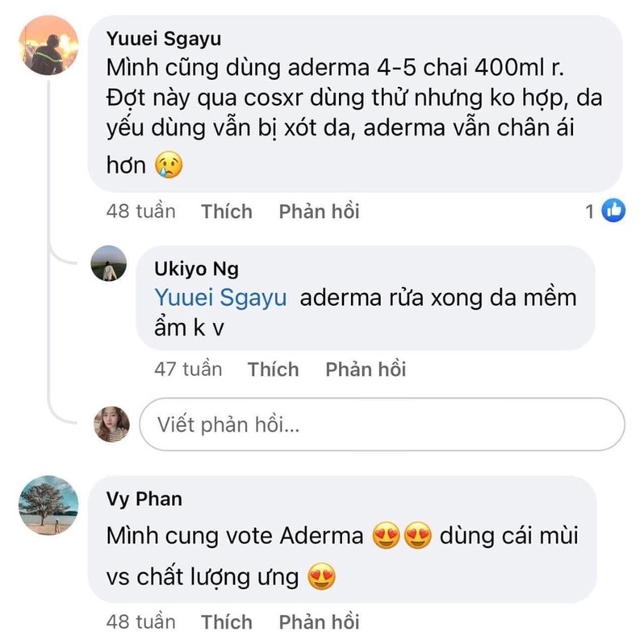Viewport: 644px width, 644px height.
Task: View the reaction count number beside like icon
Action: [590, 211]
